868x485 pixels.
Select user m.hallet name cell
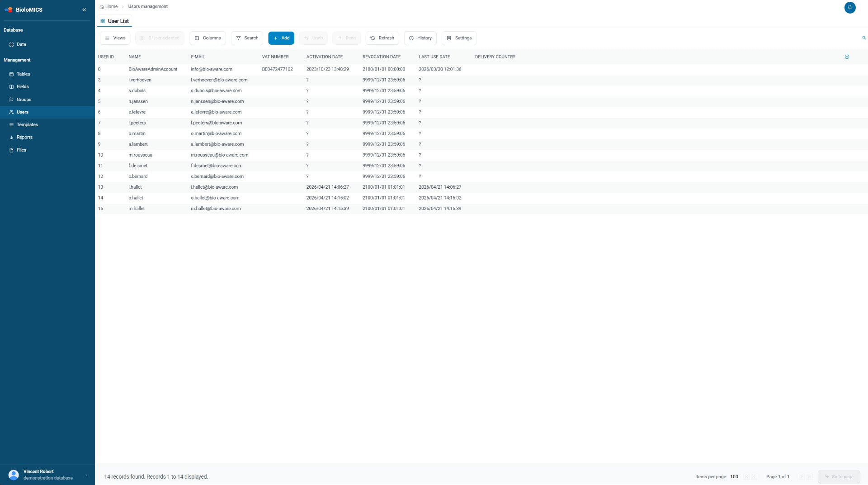[x=137, y=209]
